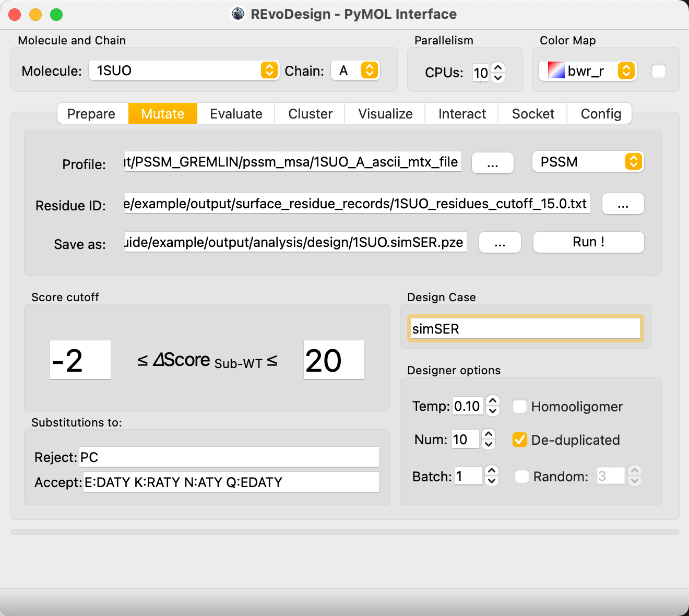Decrease the CPUs count with down arrow
This screenshot has width=689, height=616.
coord(498,78)
